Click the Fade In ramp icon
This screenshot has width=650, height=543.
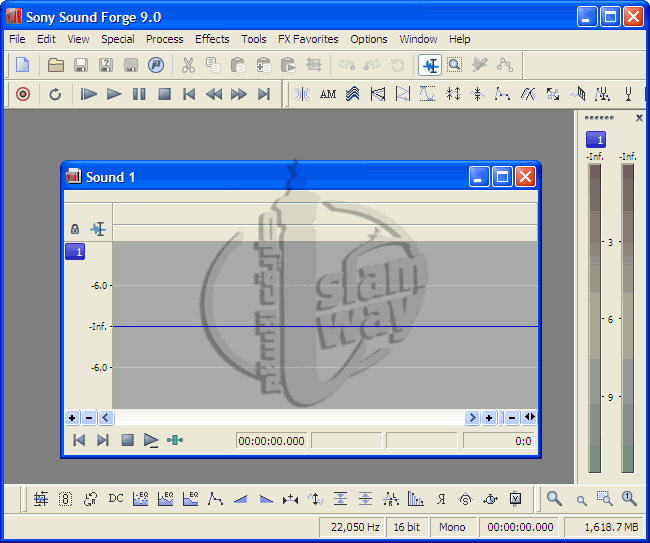pos(240,499)
